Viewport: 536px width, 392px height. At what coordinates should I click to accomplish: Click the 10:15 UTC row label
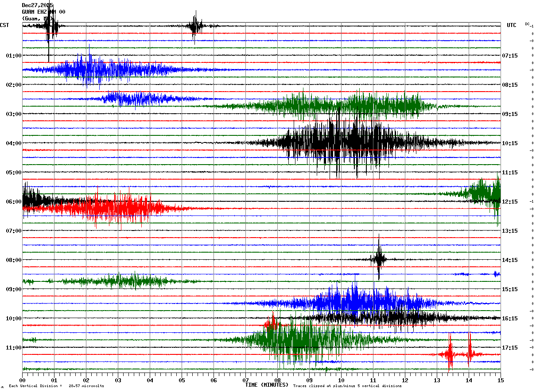pos(510,143)
